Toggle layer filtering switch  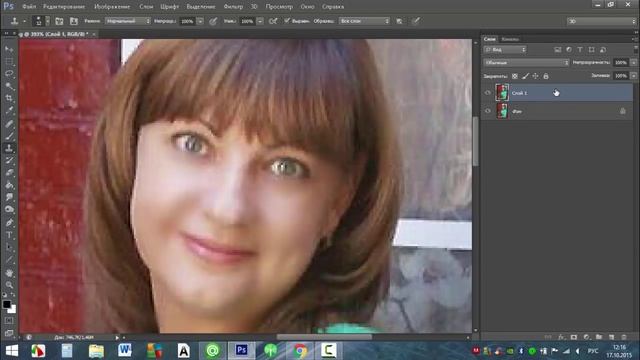636,49
